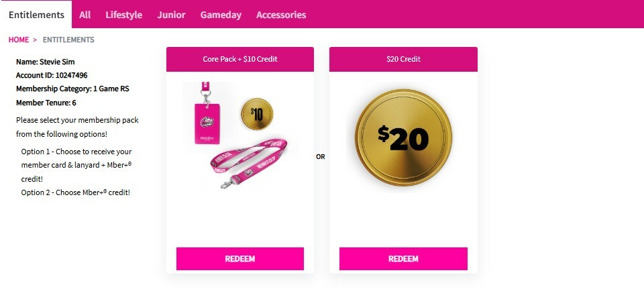Click the Option 1 description text
Viewport: 644px width, 293px height.
(x=76, y=165)
